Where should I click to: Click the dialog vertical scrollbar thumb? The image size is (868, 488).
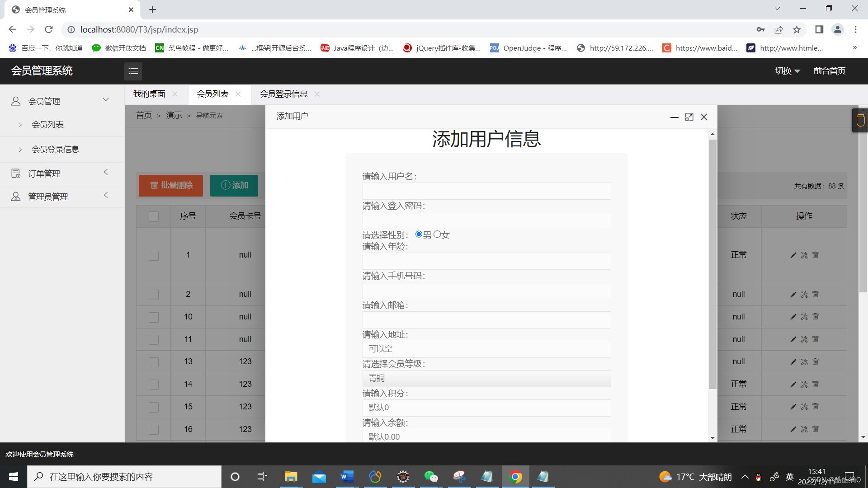[x=712, y=264]
